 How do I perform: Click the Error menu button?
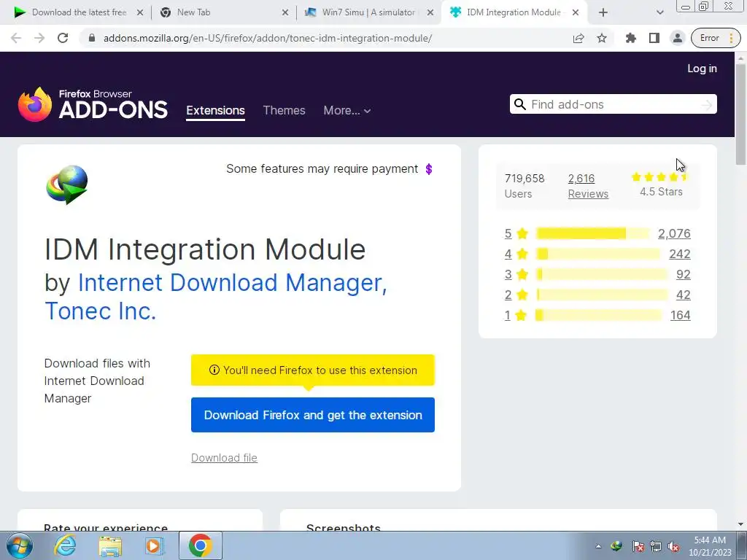(716, 38)
